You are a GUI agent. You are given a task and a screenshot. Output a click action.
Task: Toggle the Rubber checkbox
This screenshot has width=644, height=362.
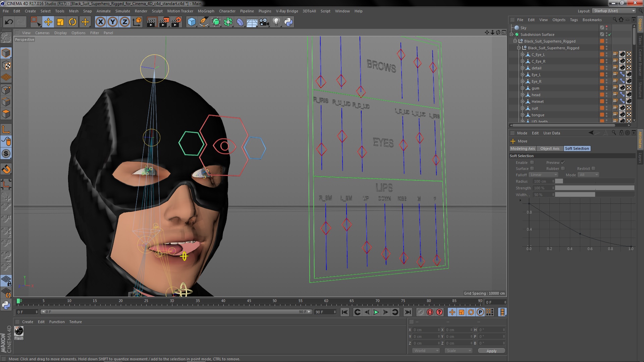tap(563, 169)
